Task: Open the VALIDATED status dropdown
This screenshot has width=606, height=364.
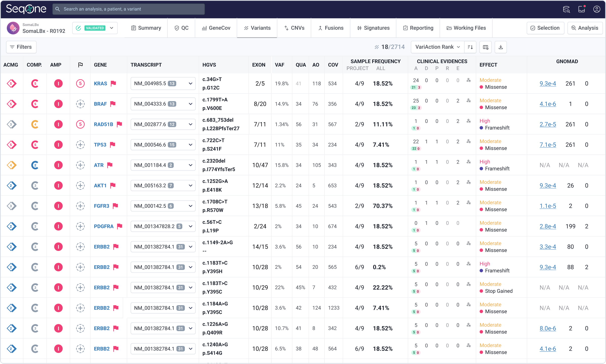Action: (111, 28)
